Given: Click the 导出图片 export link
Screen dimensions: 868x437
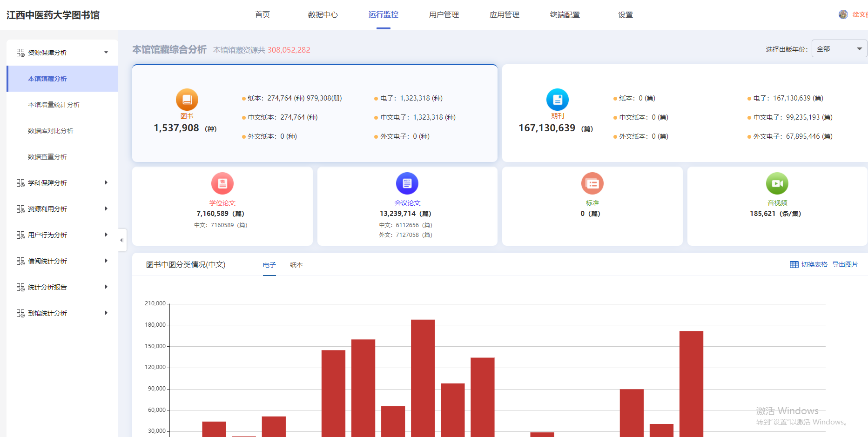Looking at the screenshot, I should coord(845,265).
